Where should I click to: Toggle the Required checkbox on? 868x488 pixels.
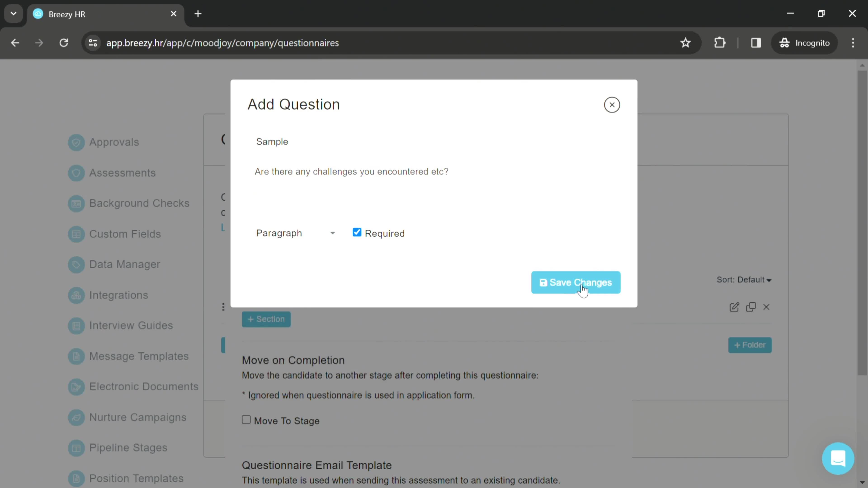[358, 233]
